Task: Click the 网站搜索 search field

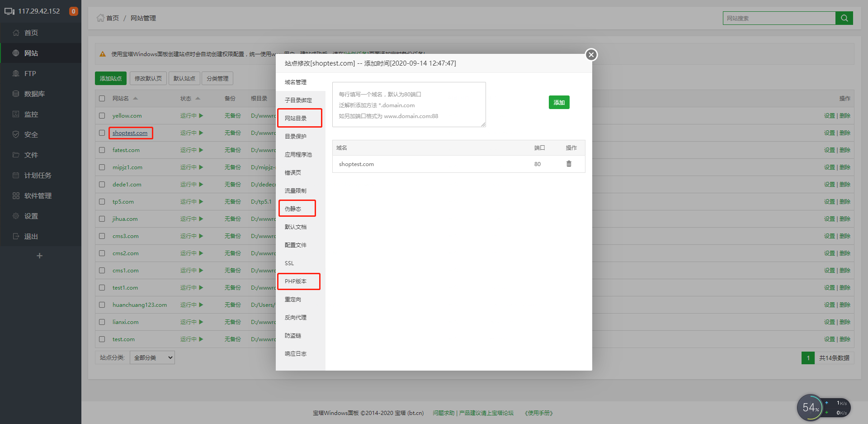Action: [x=779, y=18]
